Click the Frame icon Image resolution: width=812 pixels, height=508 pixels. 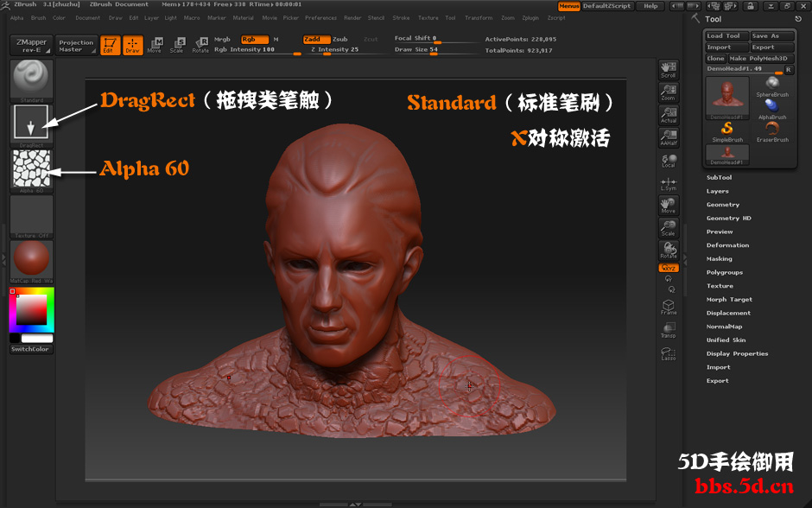(669, 307)
